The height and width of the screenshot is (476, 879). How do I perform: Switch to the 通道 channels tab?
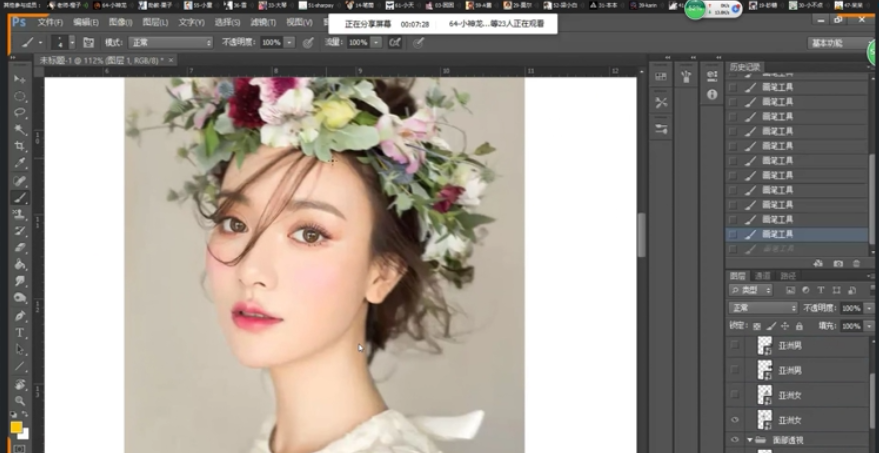point(762,276)
